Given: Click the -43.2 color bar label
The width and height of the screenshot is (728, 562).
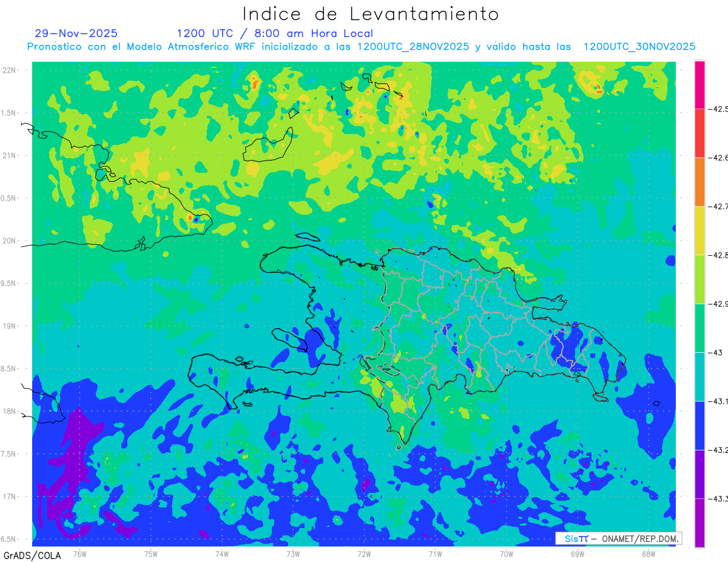Looking at the screenshot, I should tap(719, 450).
